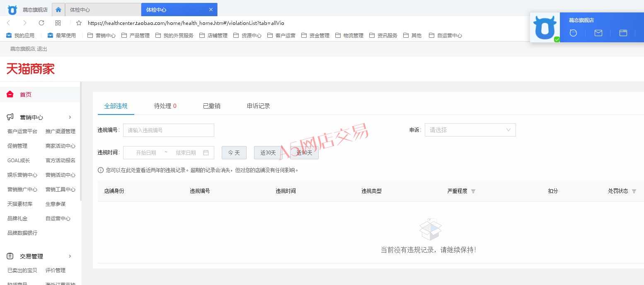Open 生意参谋 in the sidebar
Viewport: 644px width, 285px height.
[56, 204]
